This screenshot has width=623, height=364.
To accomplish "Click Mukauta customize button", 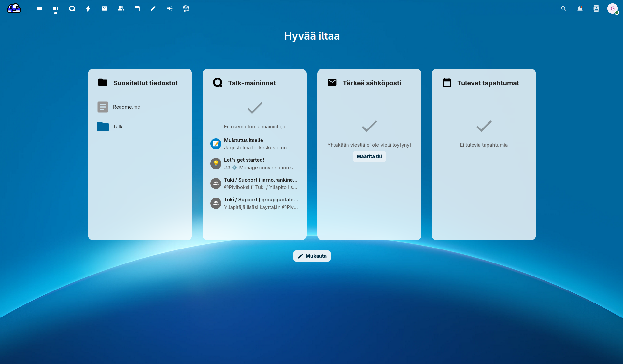I will [x=312, y=256].
